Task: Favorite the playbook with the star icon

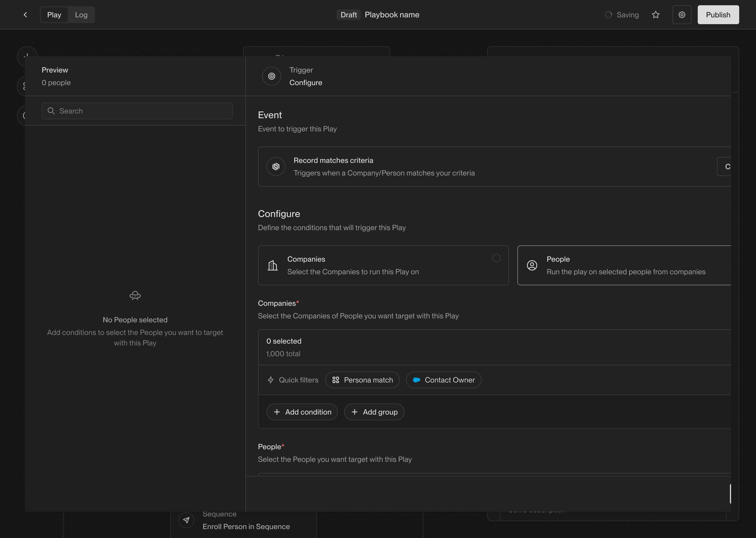Action: coord(655,14)
